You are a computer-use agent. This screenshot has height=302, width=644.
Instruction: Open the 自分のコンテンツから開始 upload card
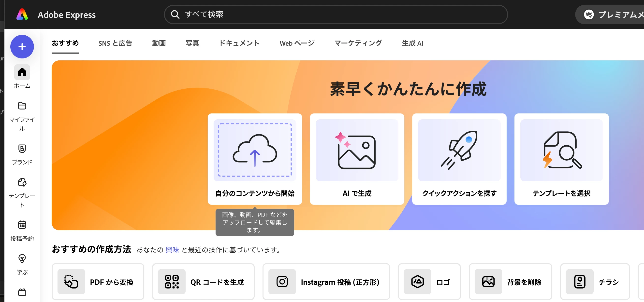click(254, 159)
